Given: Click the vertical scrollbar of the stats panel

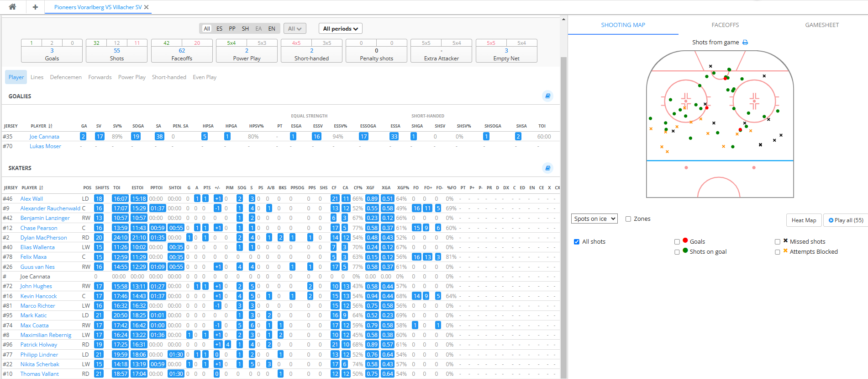Looking at the screenshot, I should (563, 183).
